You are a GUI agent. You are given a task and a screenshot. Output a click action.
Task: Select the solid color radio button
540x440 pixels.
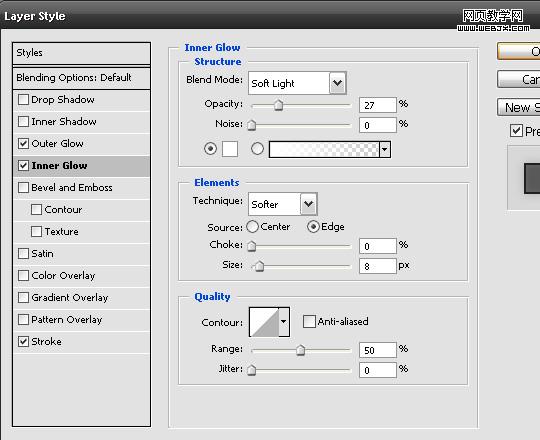210,149
